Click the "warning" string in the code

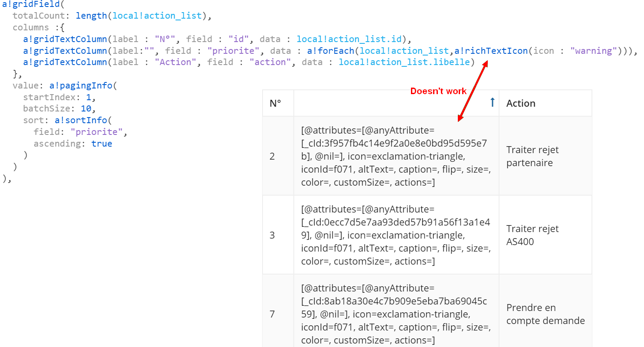[593, 51]
